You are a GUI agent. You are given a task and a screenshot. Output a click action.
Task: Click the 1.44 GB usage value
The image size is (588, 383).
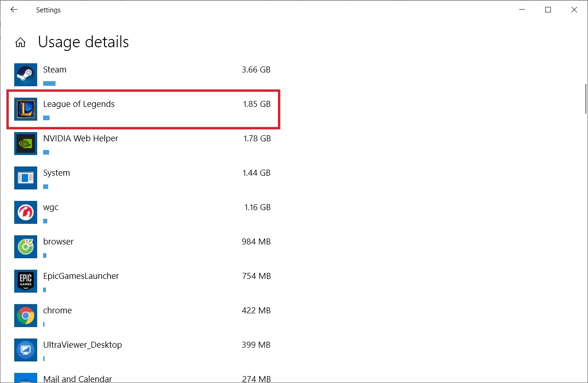click(256, 173)
